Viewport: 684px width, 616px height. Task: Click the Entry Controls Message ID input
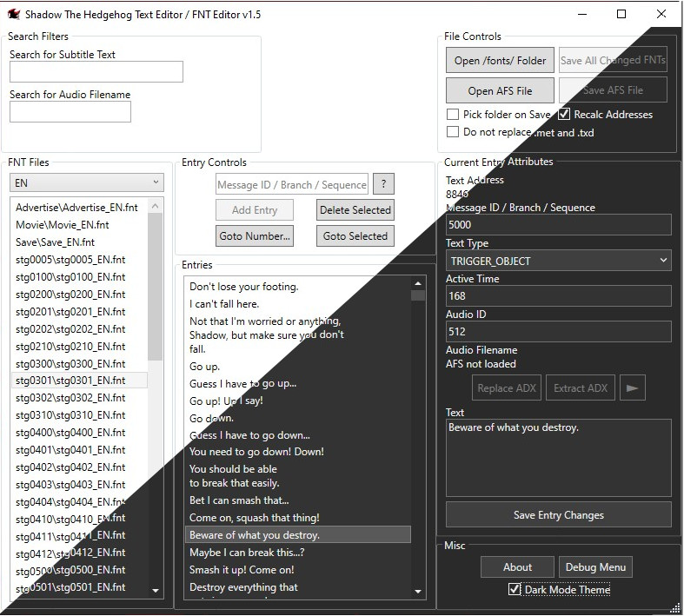pyautogui.click(x=292, y=184)
